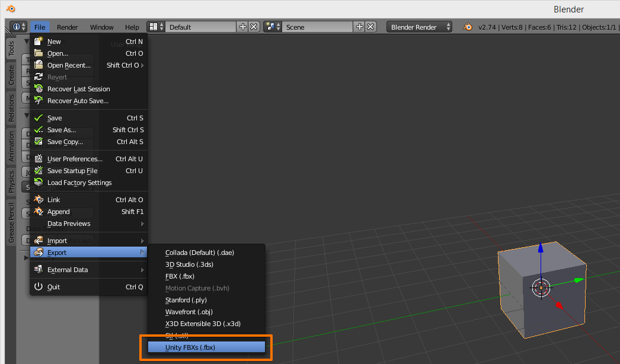
Task: Click the Recover Last Session icon
Action: [39, 88]
